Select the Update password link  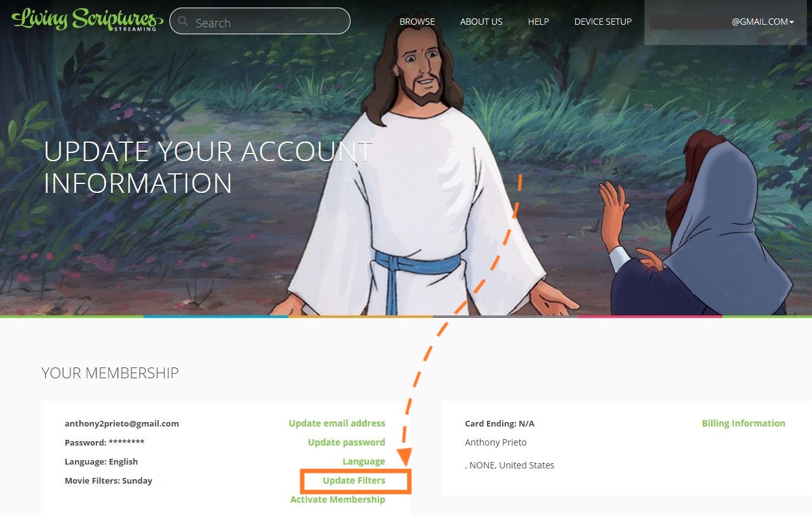347,442
